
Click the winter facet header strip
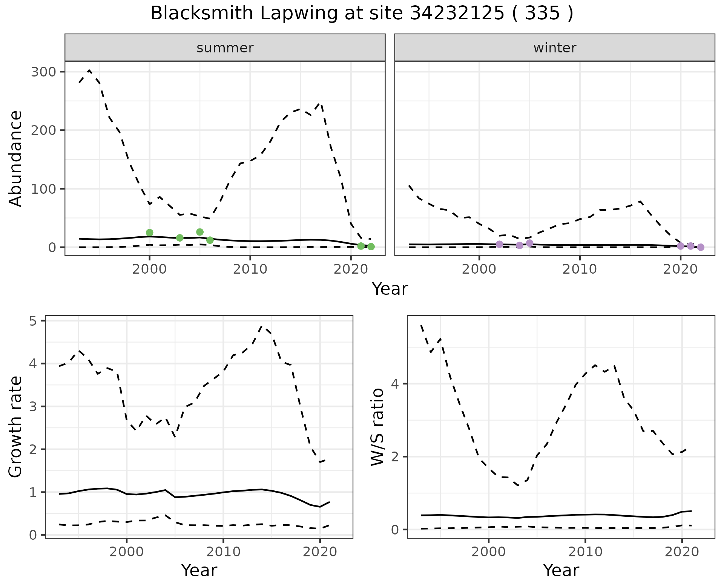click(554, 48)
